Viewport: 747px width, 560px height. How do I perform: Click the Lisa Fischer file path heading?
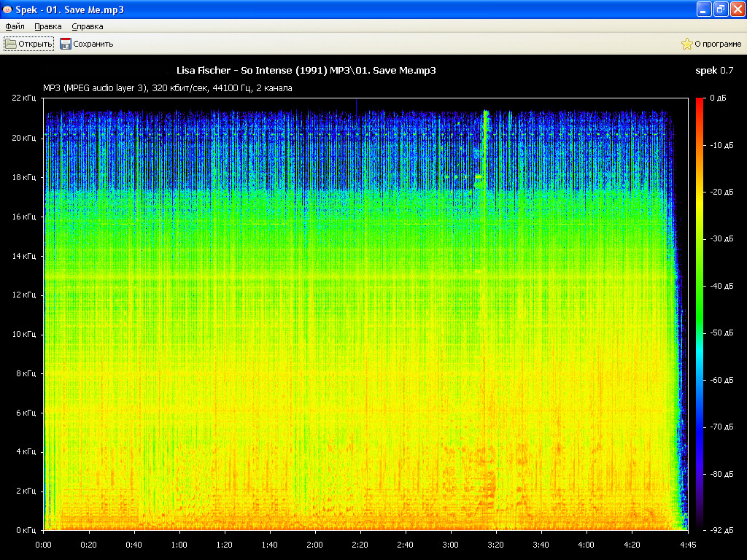[306, 71]
